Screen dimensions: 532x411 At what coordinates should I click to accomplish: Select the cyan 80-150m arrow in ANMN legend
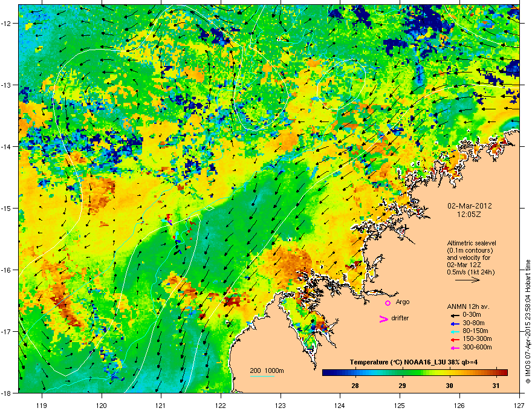pos(455,331)
